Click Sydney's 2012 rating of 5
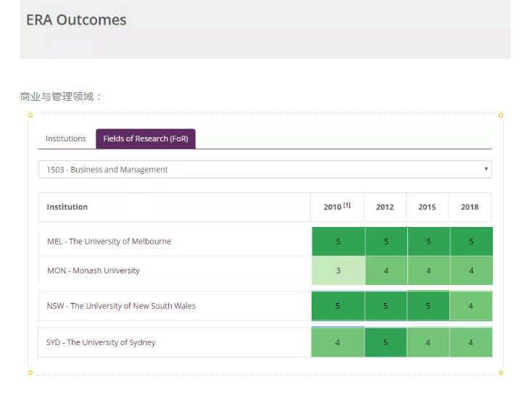 coord(386,342)
